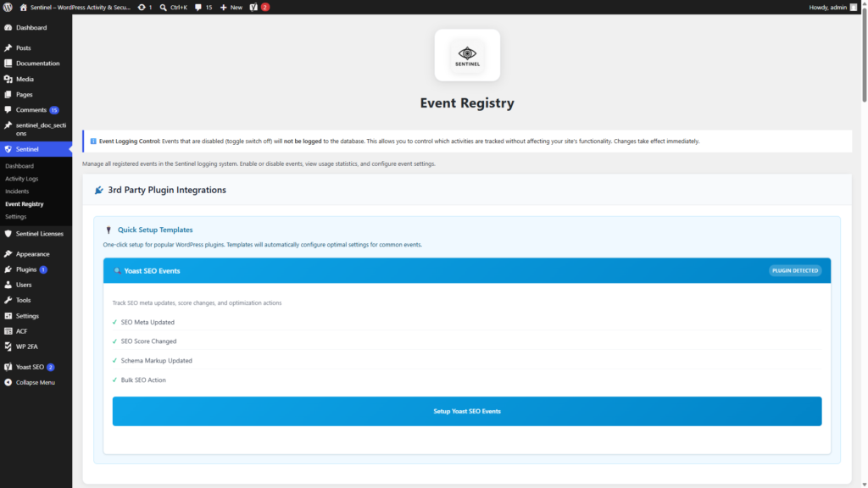Open the site home icon link
The image size is (868, 488).
[23, 7]
